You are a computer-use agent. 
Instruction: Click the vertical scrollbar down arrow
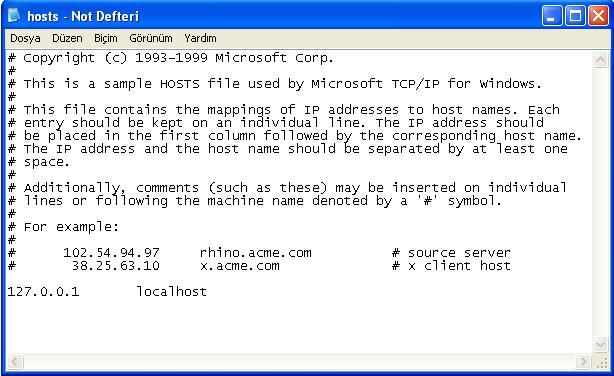(x=600, y=345)
